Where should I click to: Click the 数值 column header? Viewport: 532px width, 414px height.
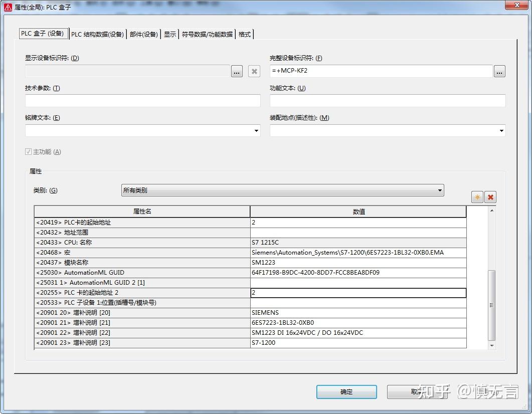pos(359,212)
